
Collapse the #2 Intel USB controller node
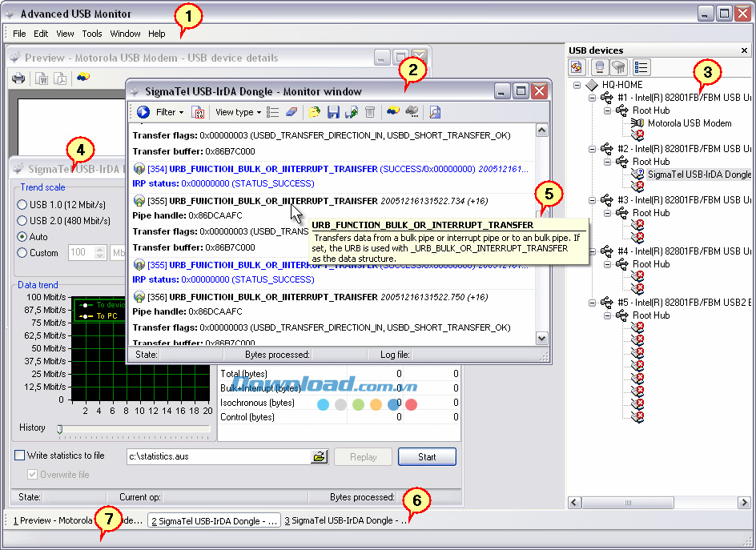(592, 149)
